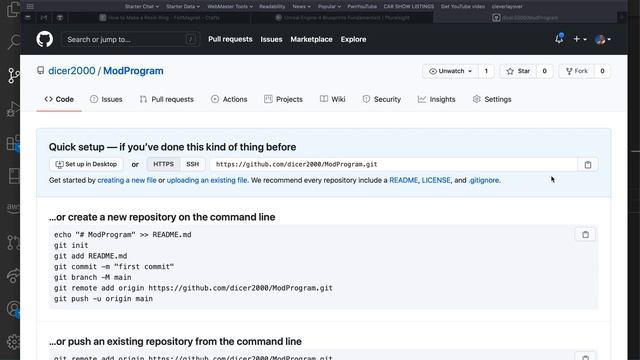The image size is (640, 360).
Task: Open the star count 0
Action: [544, 71]
